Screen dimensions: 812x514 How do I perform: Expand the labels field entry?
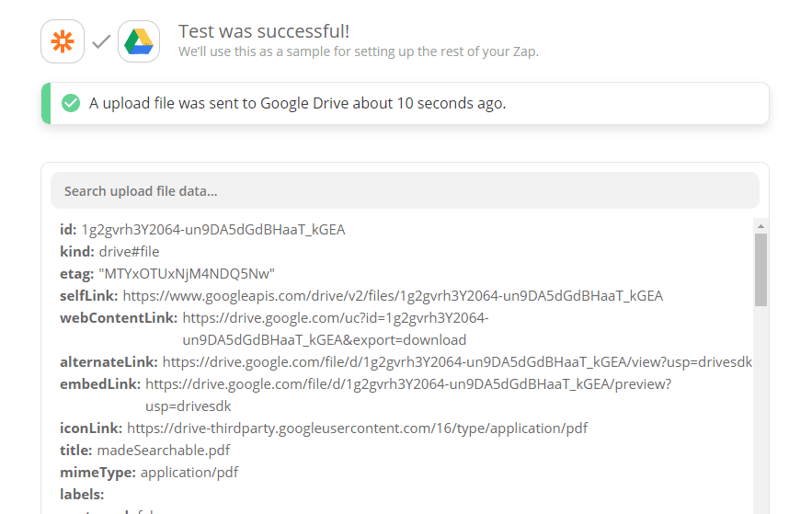point(82,495)
